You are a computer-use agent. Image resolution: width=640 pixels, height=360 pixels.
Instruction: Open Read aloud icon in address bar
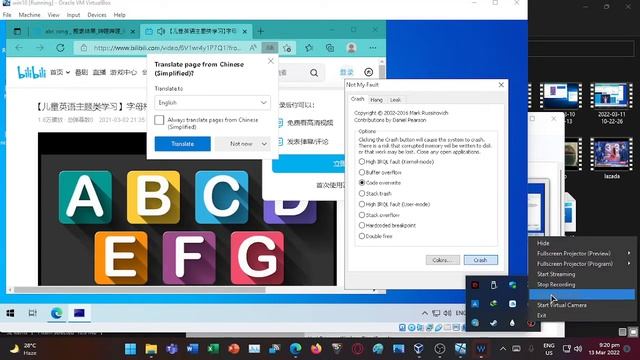253,48
